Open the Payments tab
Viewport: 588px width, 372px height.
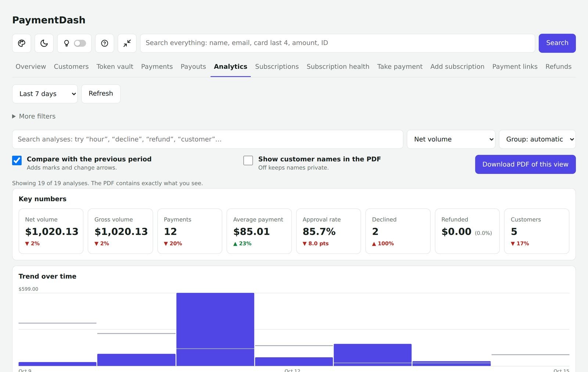coord(157,67)
